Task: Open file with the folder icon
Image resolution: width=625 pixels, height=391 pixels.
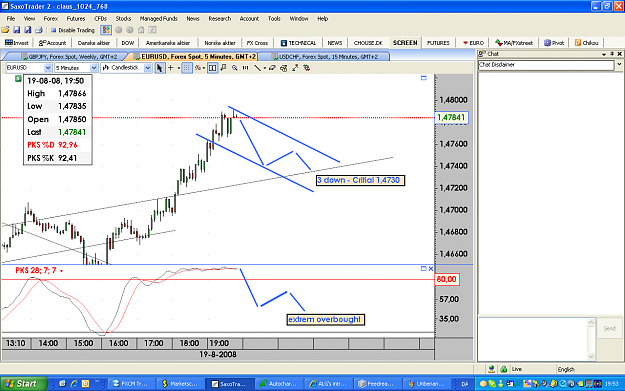Action: (6, 30)
